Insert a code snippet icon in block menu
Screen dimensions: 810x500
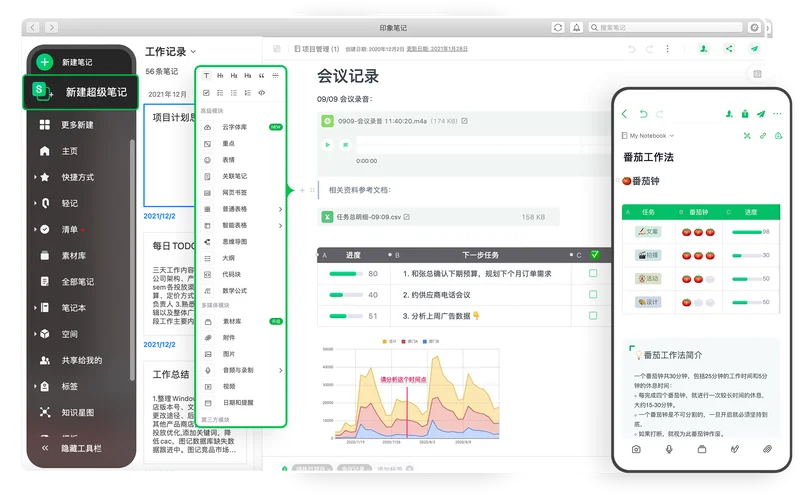(261, 93)
